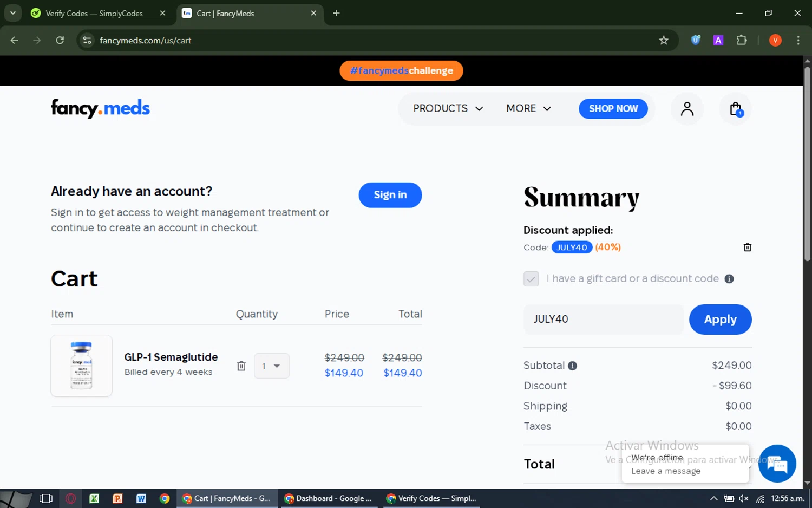Open the shopping bag cart icon

point(735,109)
